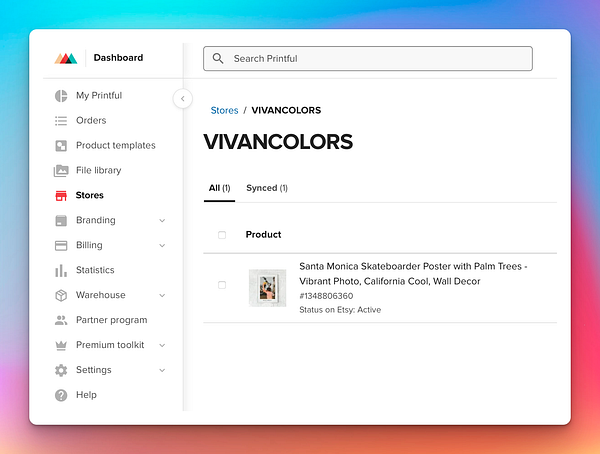Open File library in sidebar
The width and height of the screenshot is (600, 454).
[98, 170]
